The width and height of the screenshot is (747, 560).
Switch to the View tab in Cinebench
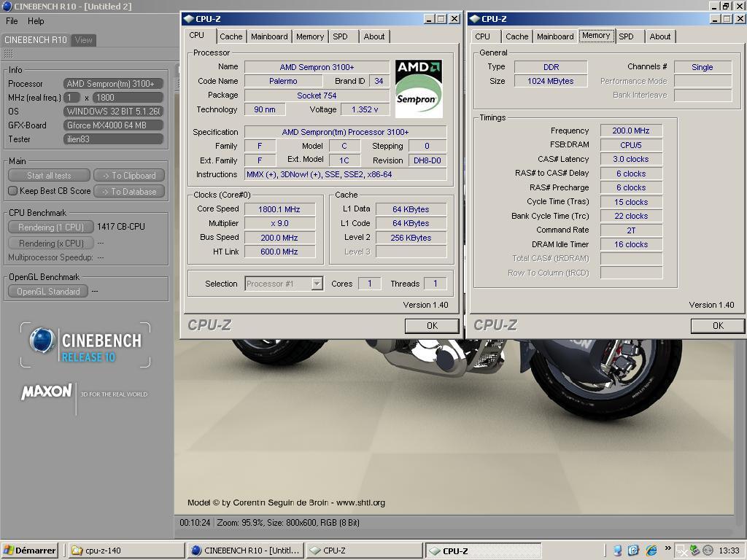coord(83,40)
